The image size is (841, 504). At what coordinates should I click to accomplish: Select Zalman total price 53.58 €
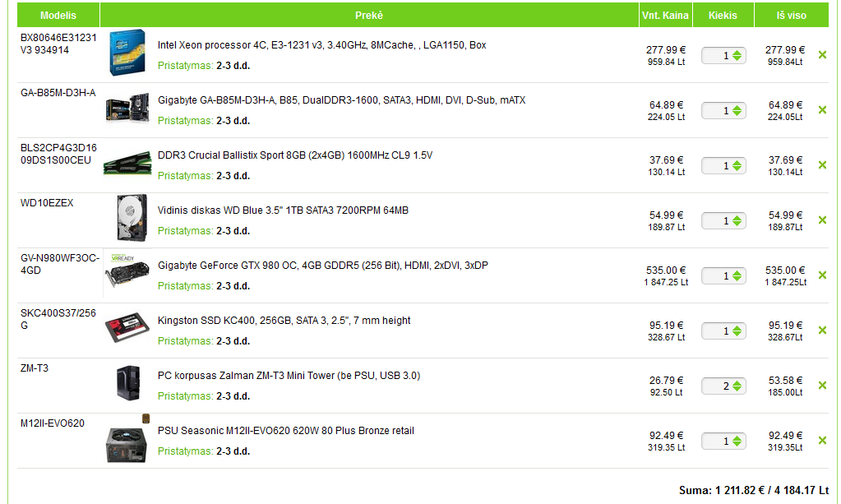click(785, 381)
